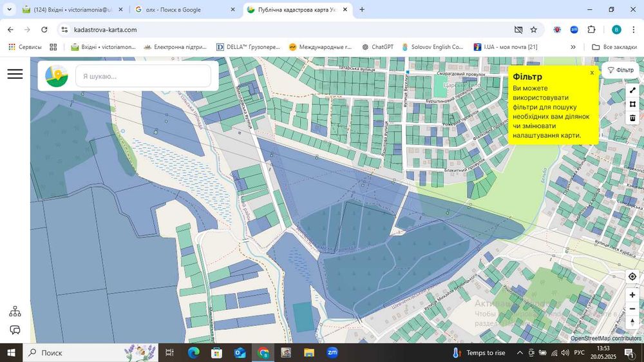This screenshot has height=362, width=644.
Task: Locate my position on the map
Action: tap(632, 276)
